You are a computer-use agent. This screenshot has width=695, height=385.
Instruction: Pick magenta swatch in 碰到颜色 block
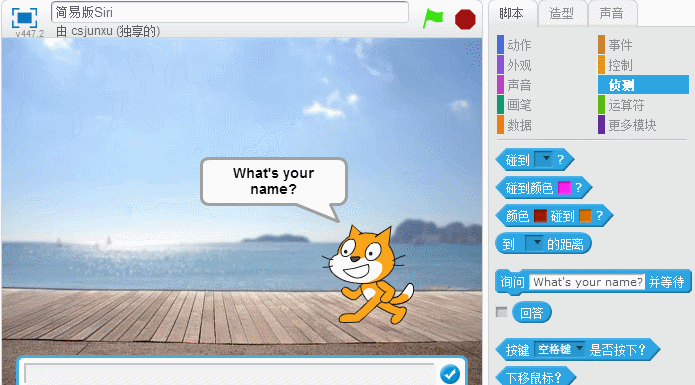(x=564, y=188)
